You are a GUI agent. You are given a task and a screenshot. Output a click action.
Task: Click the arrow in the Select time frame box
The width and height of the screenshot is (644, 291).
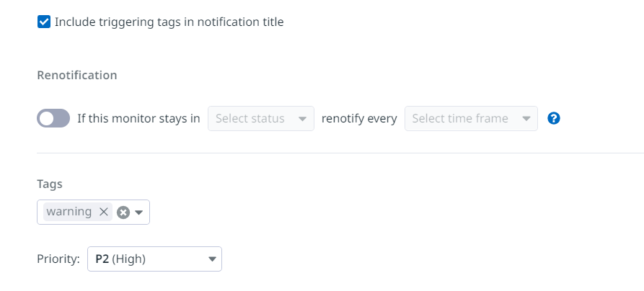(526, 119)
